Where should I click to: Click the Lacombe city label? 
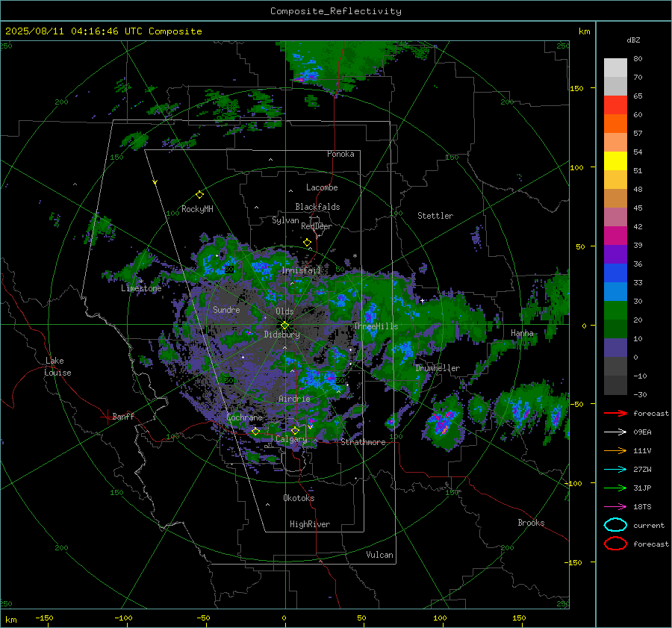coord(322,187)
